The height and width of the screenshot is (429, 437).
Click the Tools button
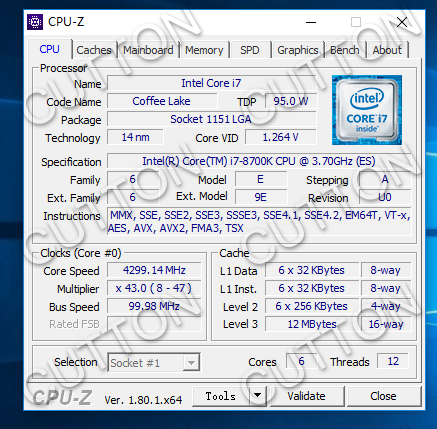click(221, 396)
